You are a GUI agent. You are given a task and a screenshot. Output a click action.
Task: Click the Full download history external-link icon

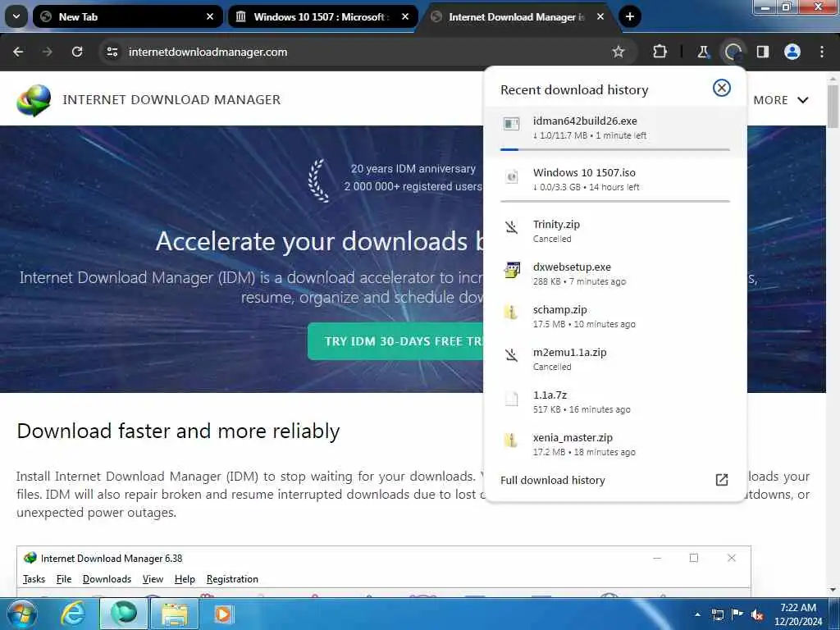pyautogui.click(x=722, y=479)
